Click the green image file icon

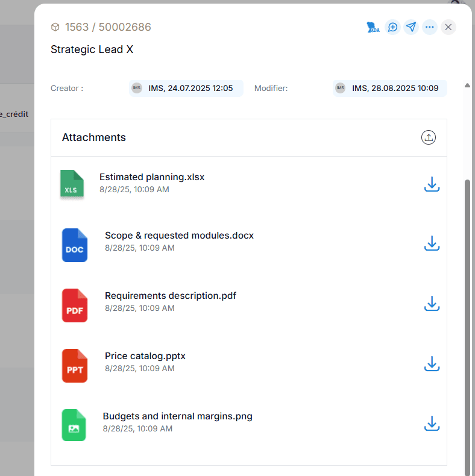point(74,425)
